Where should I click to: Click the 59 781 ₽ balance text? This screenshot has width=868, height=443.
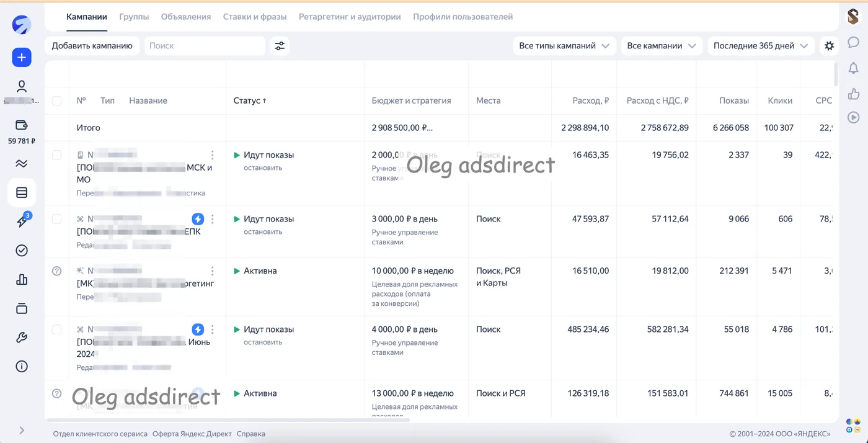pos(22,141)
